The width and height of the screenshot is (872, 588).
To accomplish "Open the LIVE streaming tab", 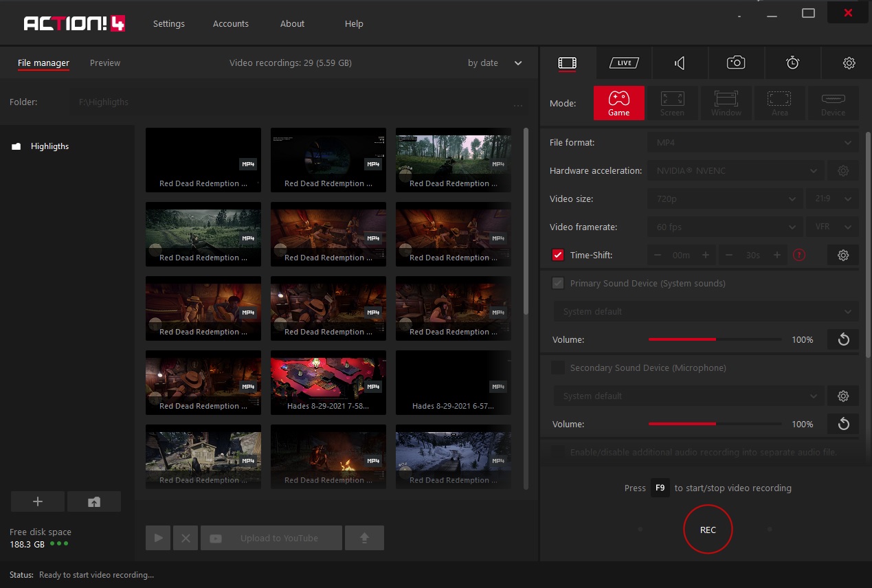I will click(x=624, y=63).
